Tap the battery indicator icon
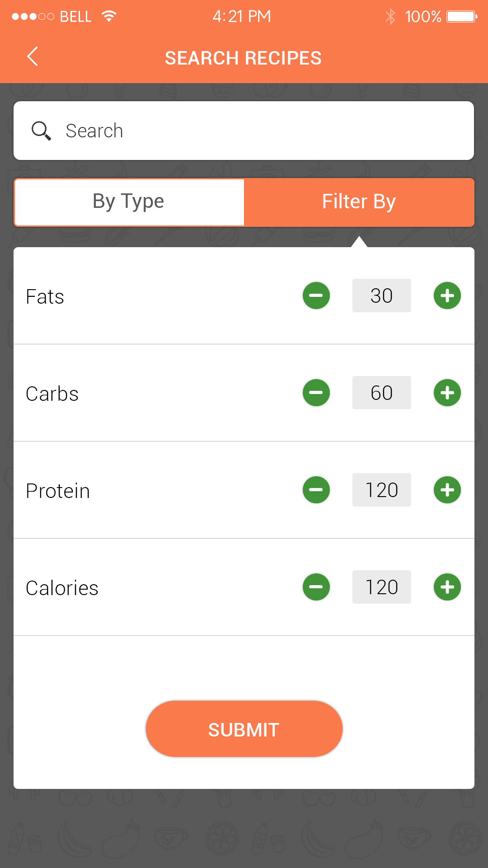 click(x=462, y=17)
